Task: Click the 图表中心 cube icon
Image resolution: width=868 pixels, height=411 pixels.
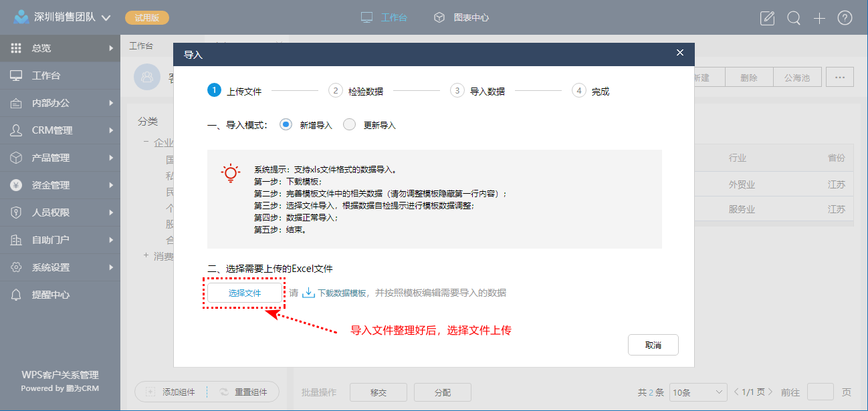Action: (x=439, y=17)
